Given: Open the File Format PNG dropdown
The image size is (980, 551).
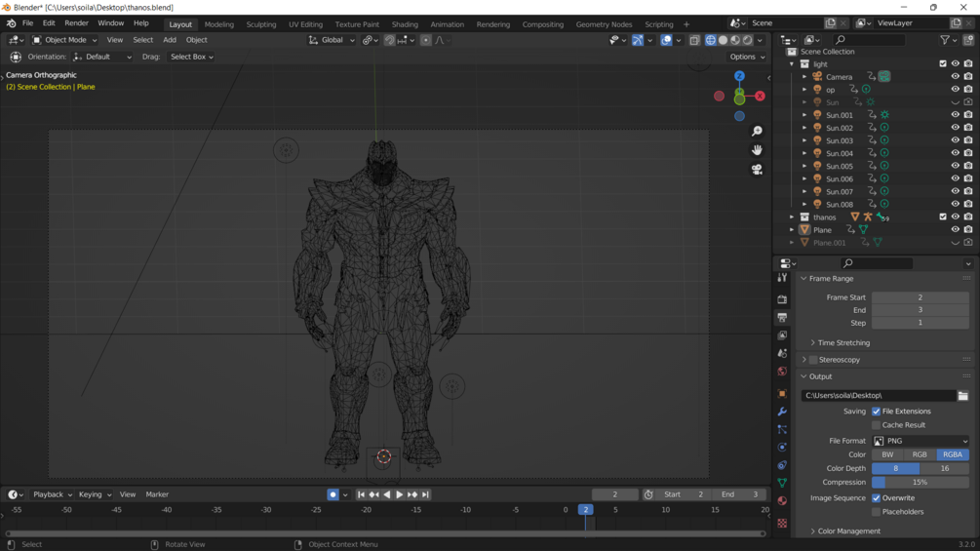Looking at the screenshot, I should pyautogui.click(x=920, y=441).
